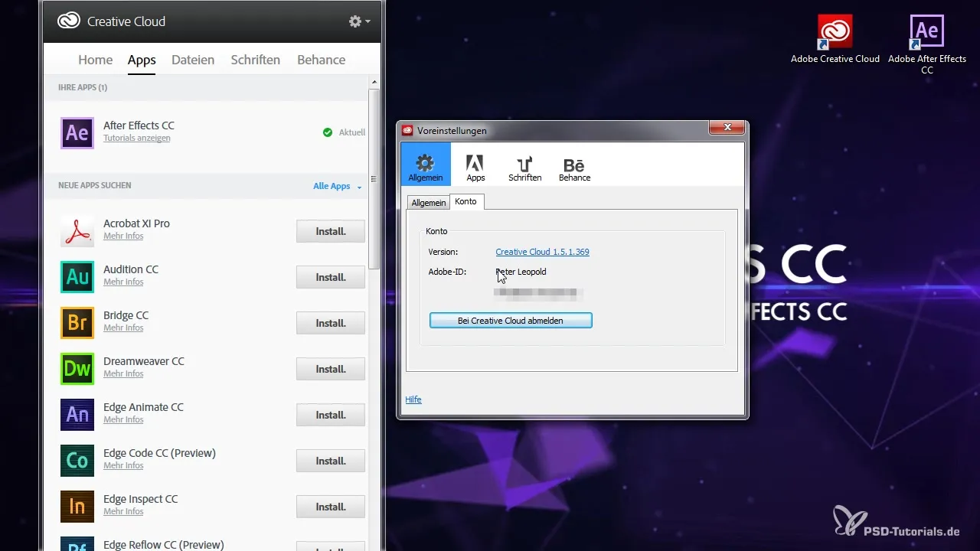Click the Bridge CC icon
The image size is (980, 551).
pos(77,323)
